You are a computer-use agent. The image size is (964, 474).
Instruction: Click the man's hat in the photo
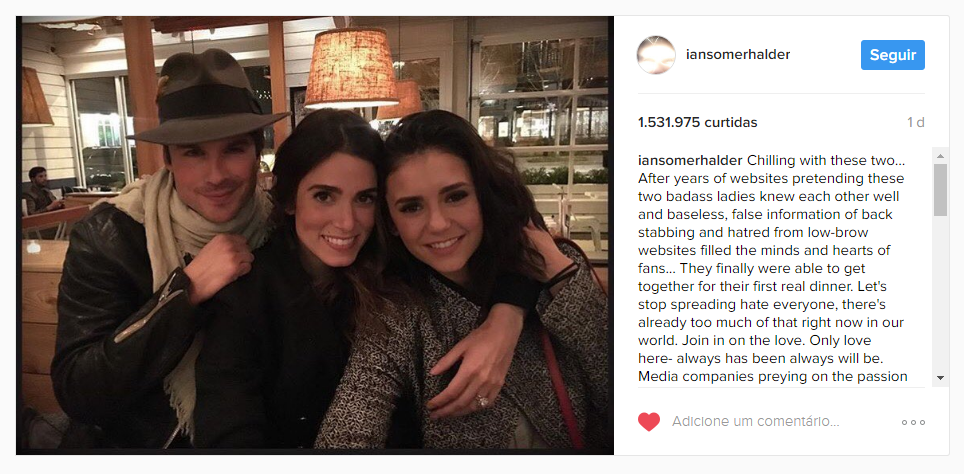pyautogui.click(x=207, y=97)
